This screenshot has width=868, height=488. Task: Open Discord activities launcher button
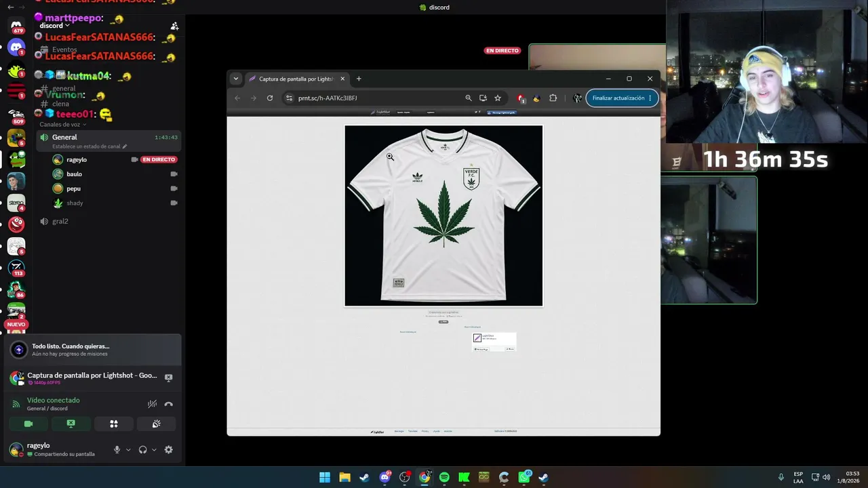pyautogui.click(x=114, y=424)
